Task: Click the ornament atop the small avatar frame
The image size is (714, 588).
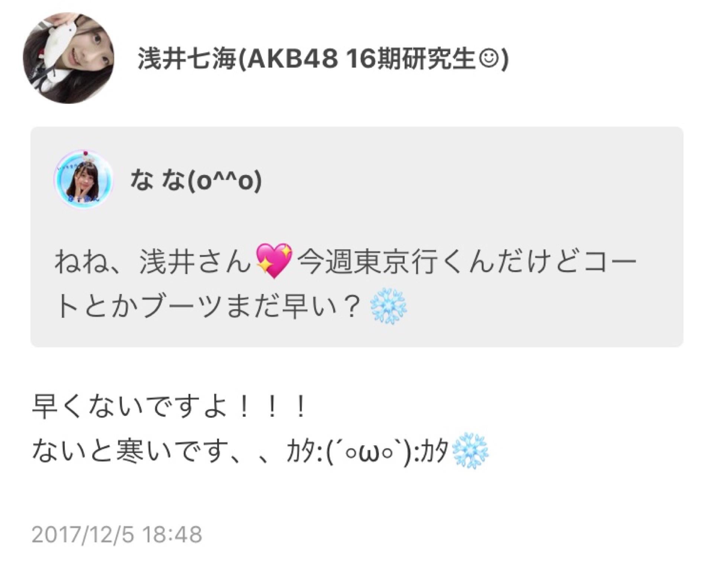Action: coord(86,153)
